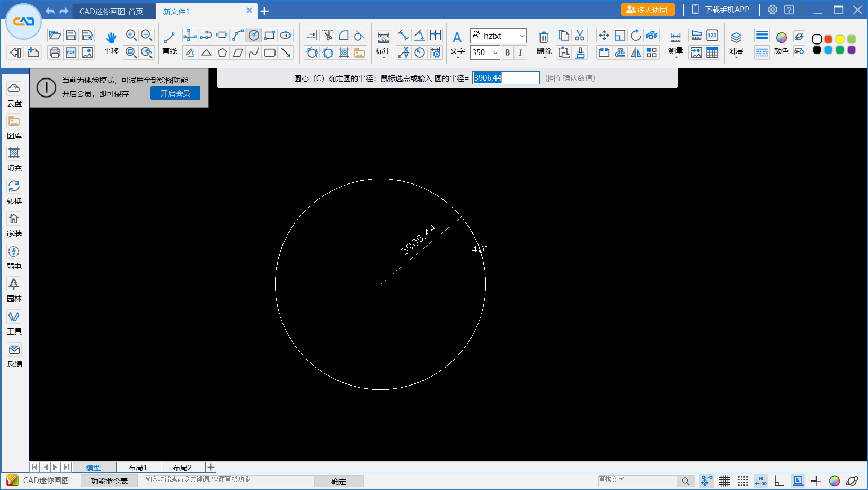Expand the 删除 delete menu arrow

(x=544, y=57)
